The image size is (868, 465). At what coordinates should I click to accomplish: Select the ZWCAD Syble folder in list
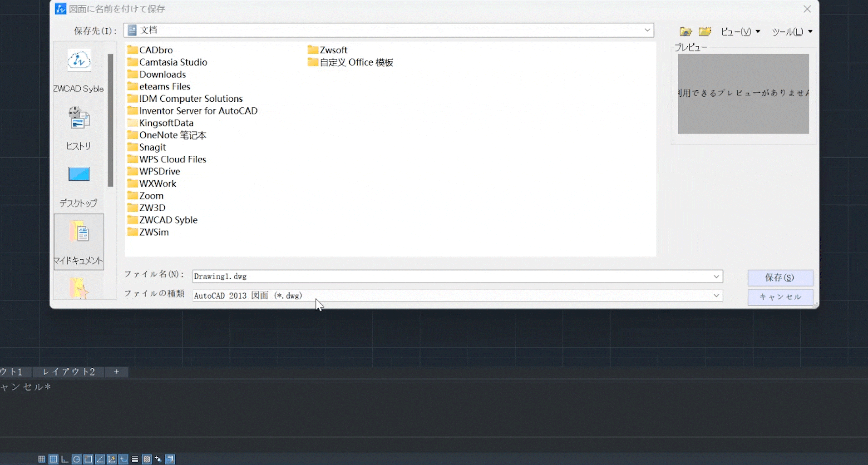[163, 220]
